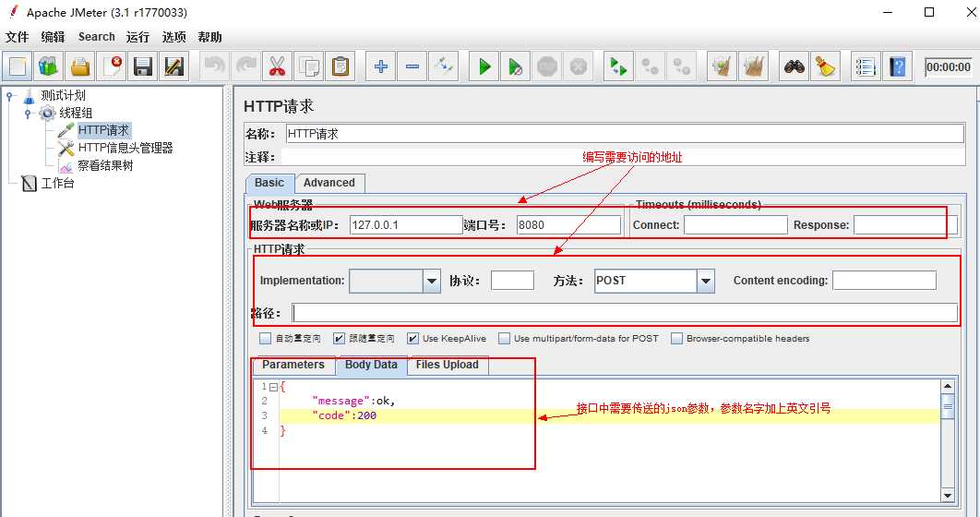Click the Clear results broom icon
The height and width of the screenshot is (517, 980).
point(722,66)
